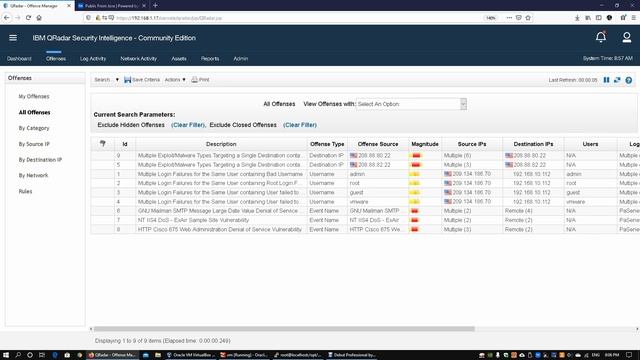Sort by the Id column header
Screen dimensions: 640x360
(125, 144)
